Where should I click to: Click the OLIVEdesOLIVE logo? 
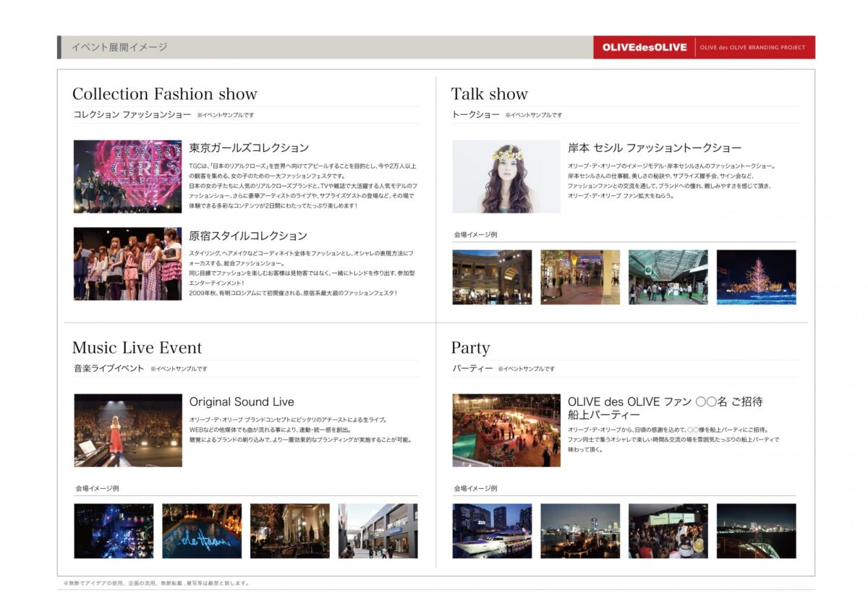pos(644,48)
